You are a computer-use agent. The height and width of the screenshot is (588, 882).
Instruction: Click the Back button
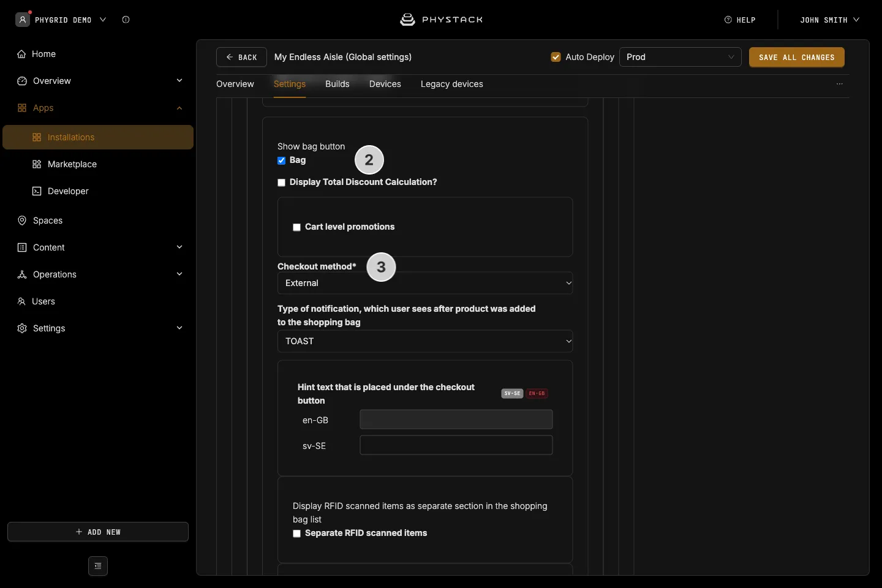pyautogui.click(x=241, y=57)
